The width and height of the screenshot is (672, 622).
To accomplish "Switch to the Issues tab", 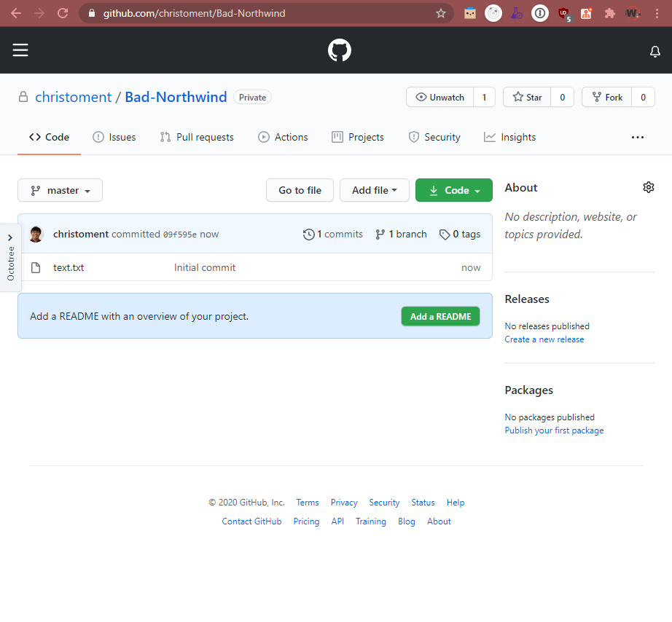I will (114, 137).
